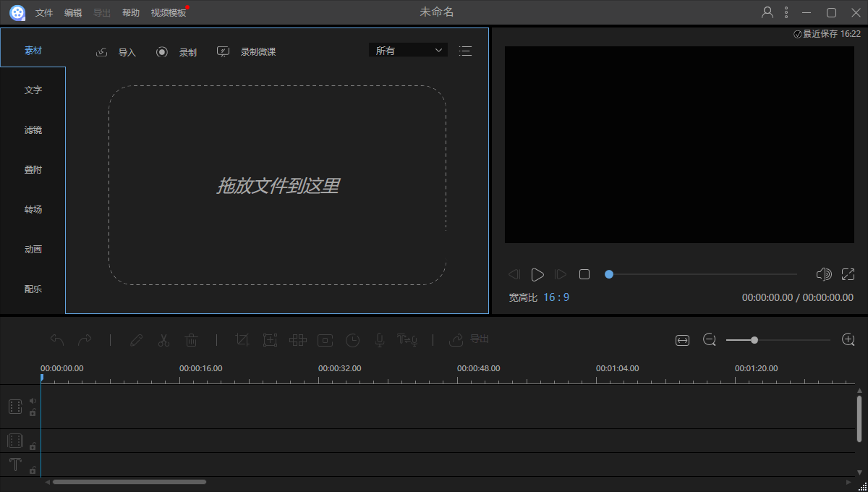Viewport: 868px width, 492px height.
Task: Click the play button in preview
Action: click(537, 275)
